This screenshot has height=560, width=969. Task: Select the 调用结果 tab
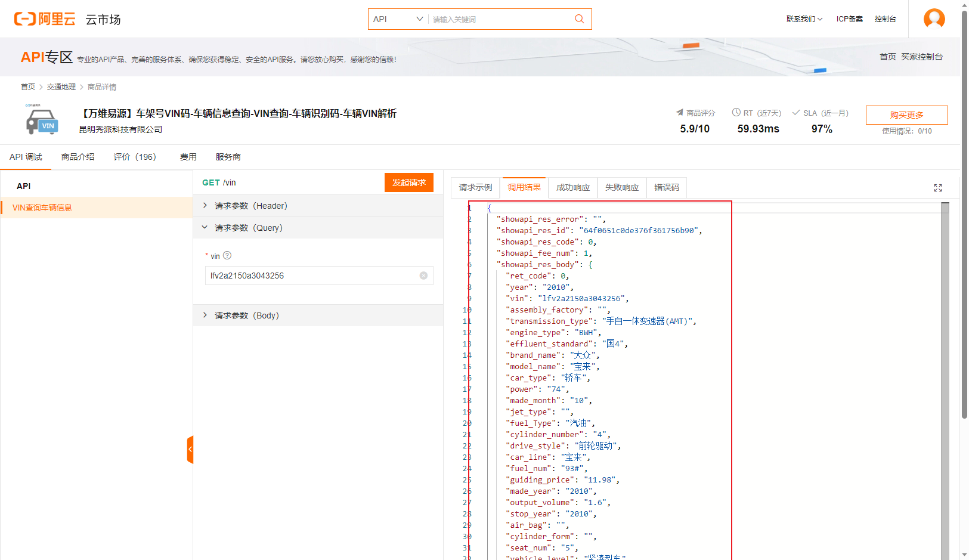524,187
